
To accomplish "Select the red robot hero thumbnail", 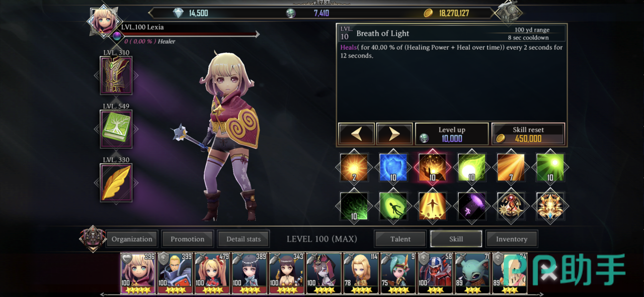I will click(x=436, y=273).
